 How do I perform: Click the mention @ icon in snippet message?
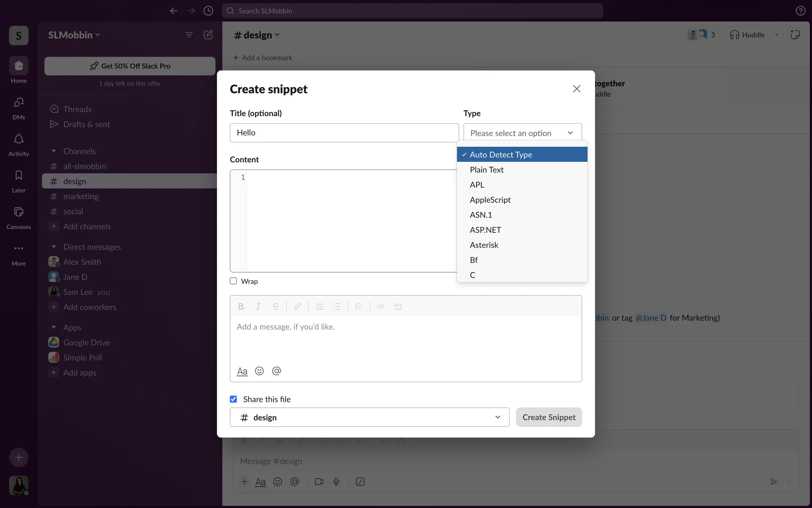point(277,371)
